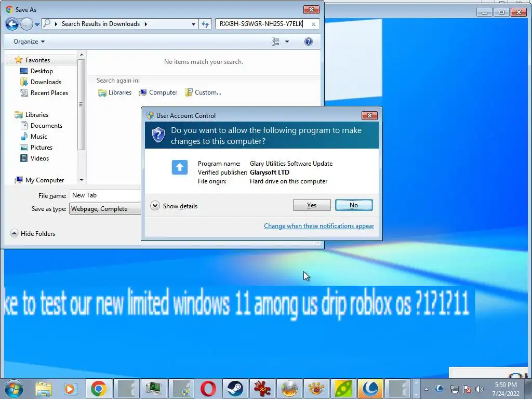Open Opera browser from taskbar
532x399 pixels.
click(208, 389)
